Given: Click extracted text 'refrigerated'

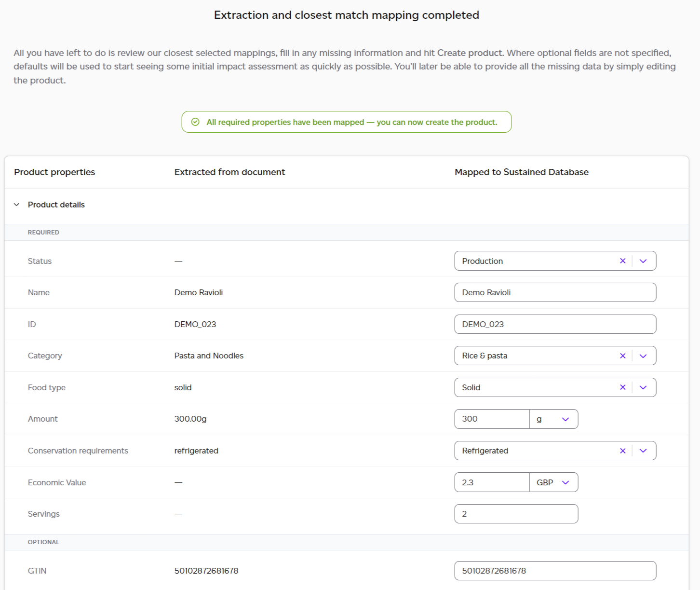Looking at the screenshot, I should tap(196, 451).
